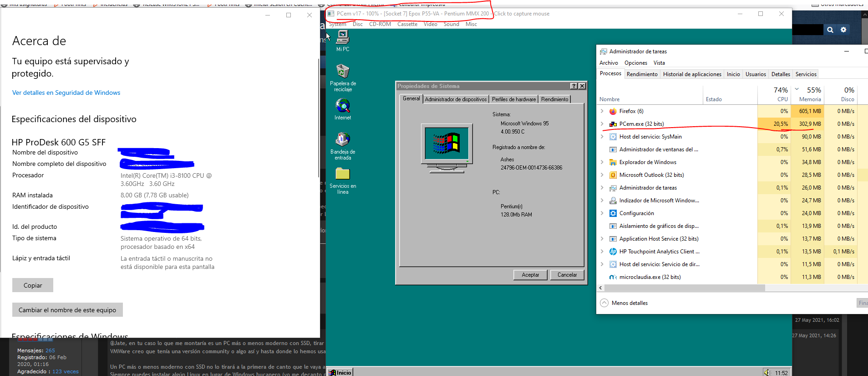The height and width of the screenshot is (376, 868).
Task: Open Rendimiento tab in Propiedades de Sistema
Action: coord(555,99)
